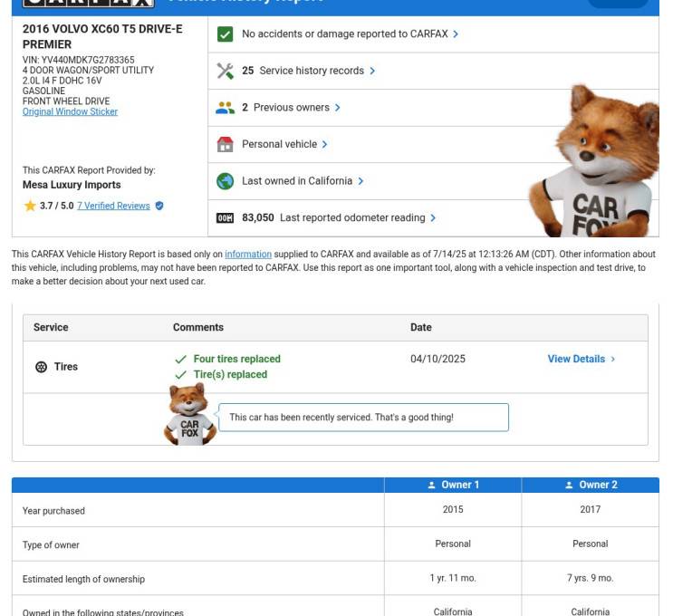The image size is (673, 616).
Task: Click Owner 2 year purchased 2017
Action: pos(591,509)
